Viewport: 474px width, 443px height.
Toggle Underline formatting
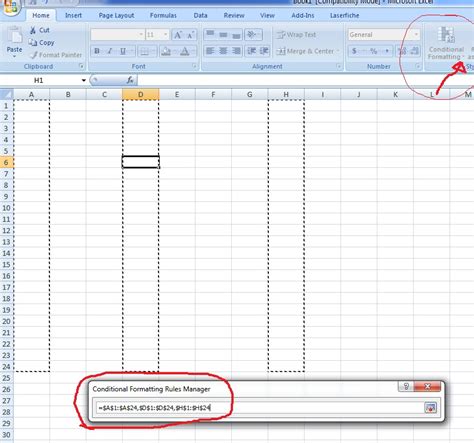[123, 51]
